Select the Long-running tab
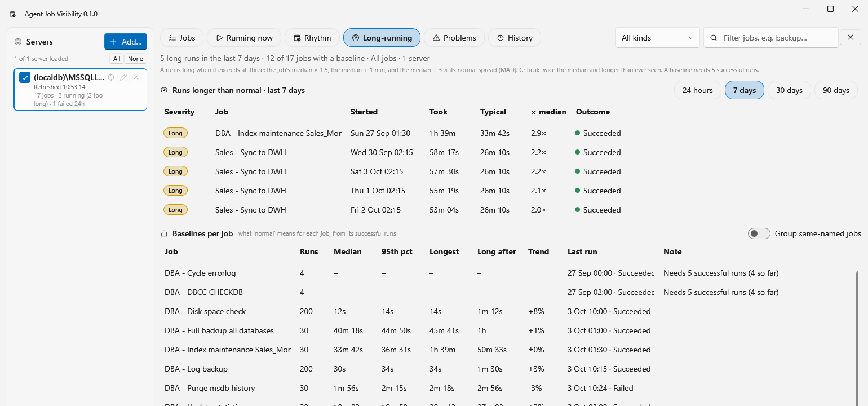This screenshot has width=868, height=406. [x=382, y=38]
